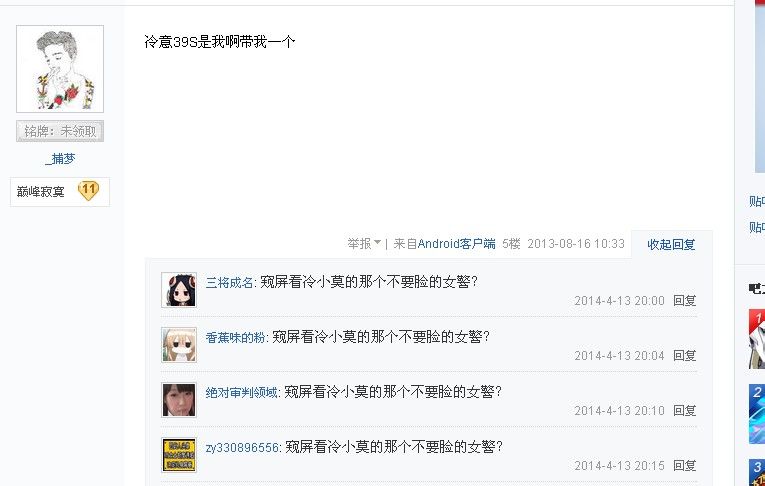Click the 铭牌:未领取 badge button
Image resolution: width=765 pixels, height=486 pixels.
(60, 131)
